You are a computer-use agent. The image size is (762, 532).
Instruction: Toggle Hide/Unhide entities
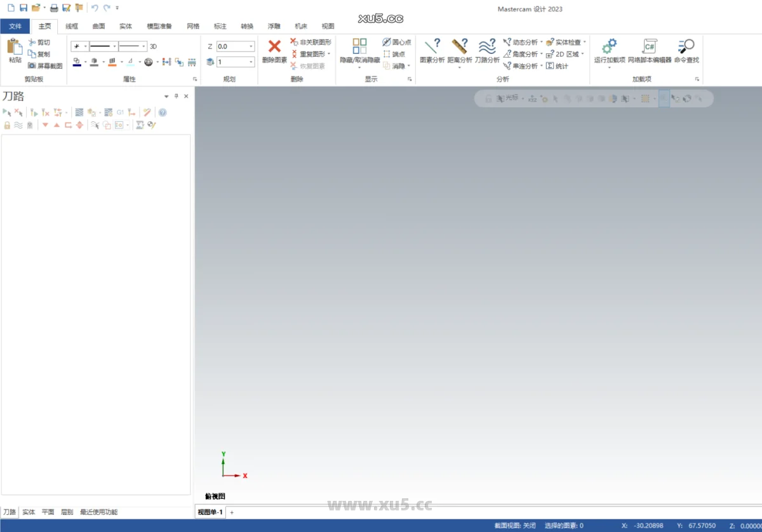359,51
